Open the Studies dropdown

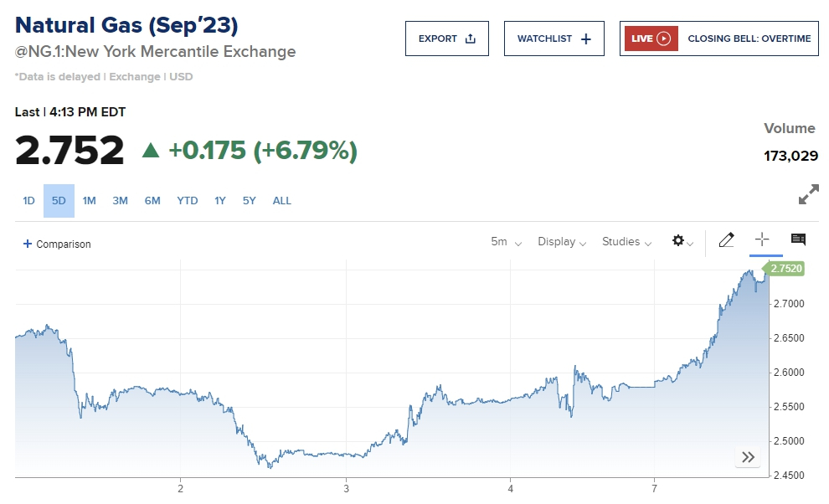(626, 242)
